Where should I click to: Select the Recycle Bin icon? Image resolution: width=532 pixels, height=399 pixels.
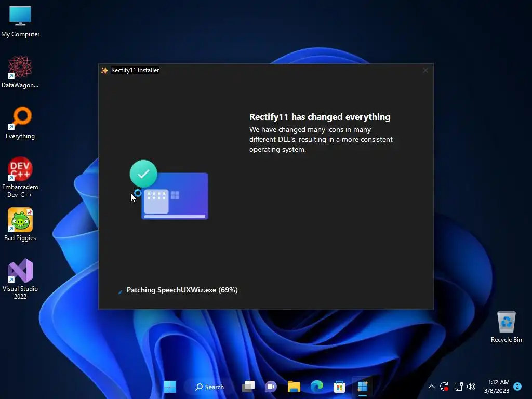pos(506,327)
